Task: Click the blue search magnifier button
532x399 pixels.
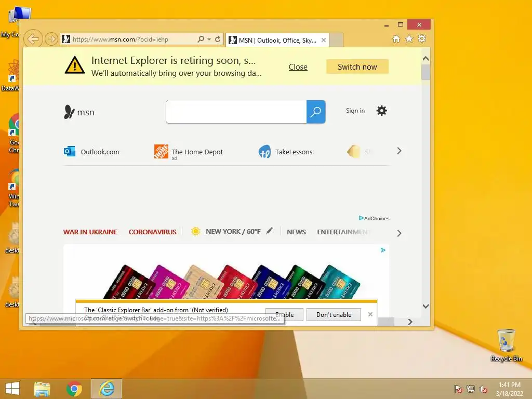Action: 316,112
